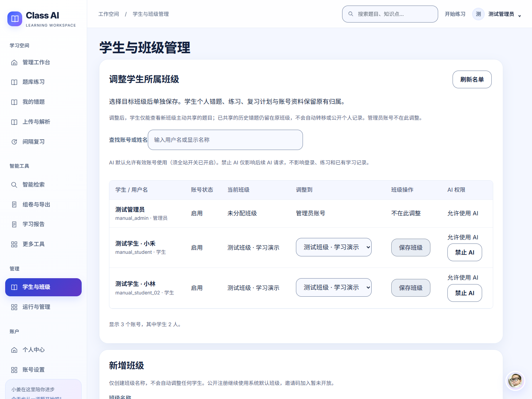Open 个人中心 sidebar item
The width and height of the screenshot is (532, 399).
pos(43,350)
